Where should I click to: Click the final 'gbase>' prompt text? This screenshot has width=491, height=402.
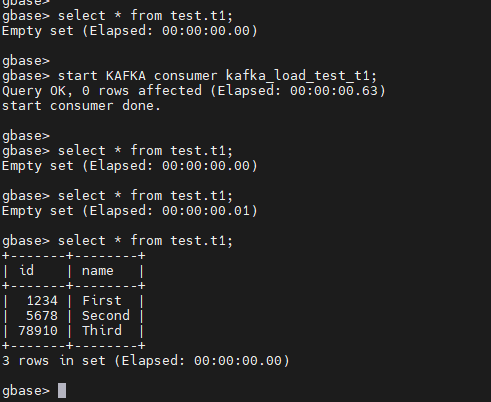(x=26, y=391)
